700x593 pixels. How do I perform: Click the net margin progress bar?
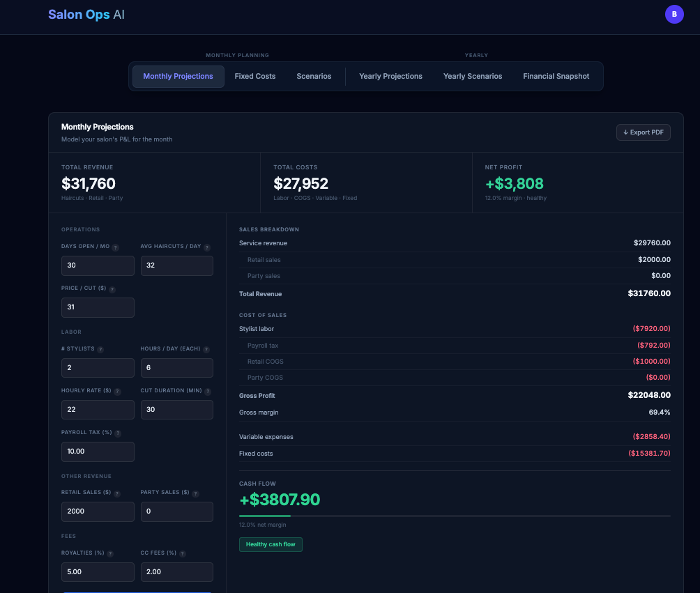pyautogui.click(x=455, y=516)
